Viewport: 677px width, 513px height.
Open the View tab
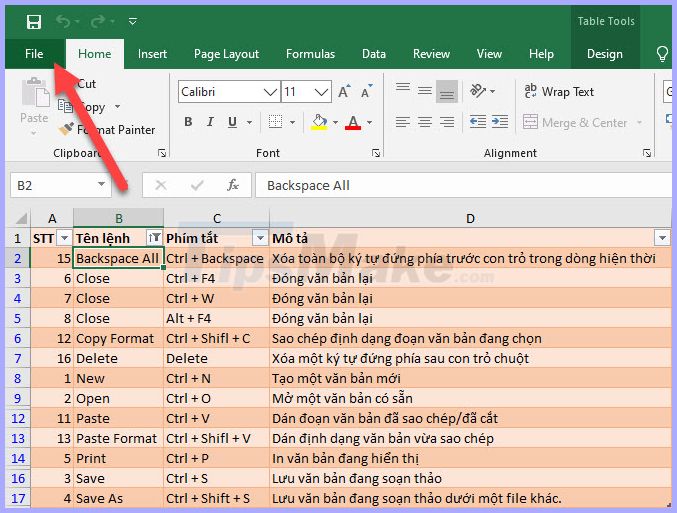click(489, 54)
